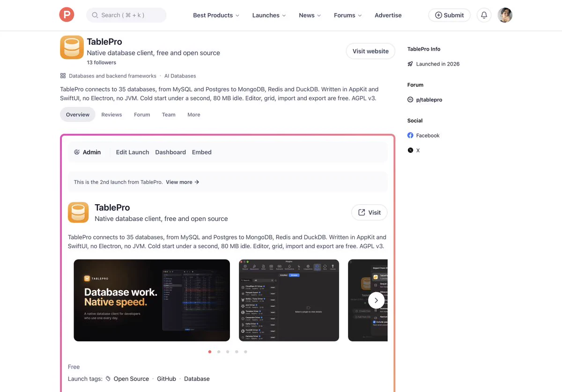The height and width of the screenshot is (392, 562).
Task: Click the Admin badge icon
Action: (x=77, y=152)
